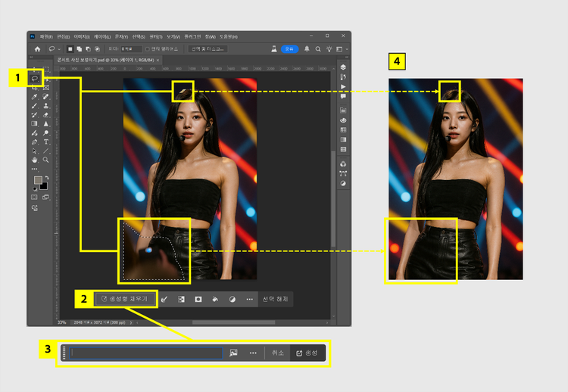Swap foreground and background colors arrow
Image resolution: width=568 pixels, height=392 pixels.
click(47, 178)
